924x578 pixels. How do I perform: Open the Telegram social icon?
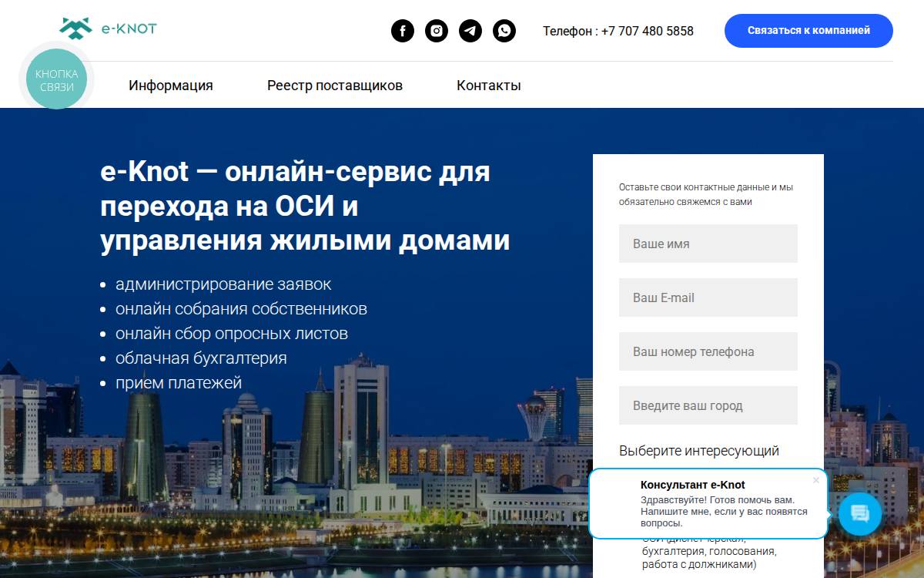pos(470,31)
